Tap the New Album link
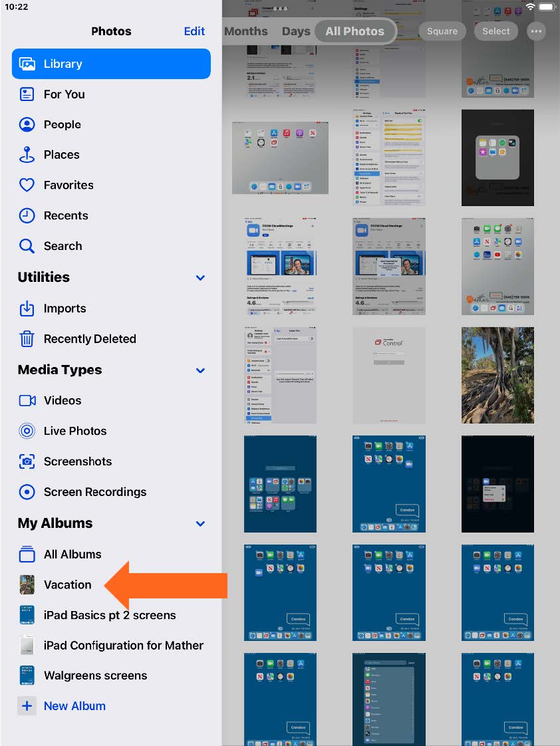 [74, 705]
